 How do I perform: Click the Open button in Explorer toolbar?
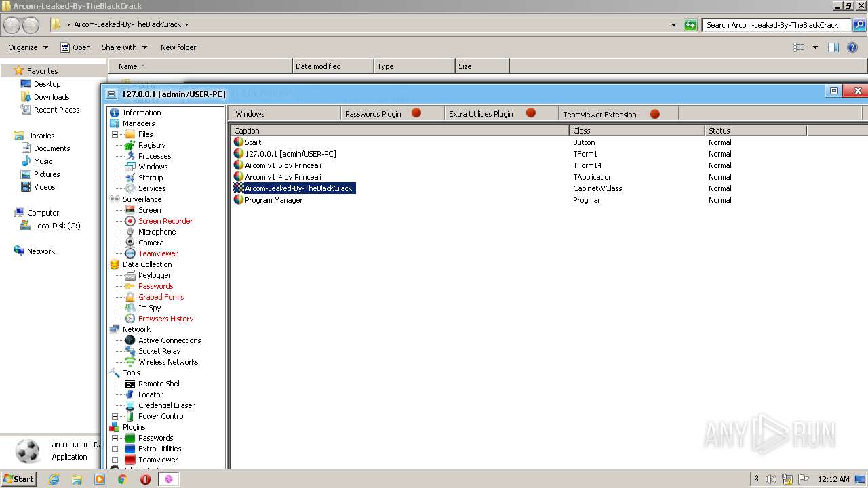point(75,47)
